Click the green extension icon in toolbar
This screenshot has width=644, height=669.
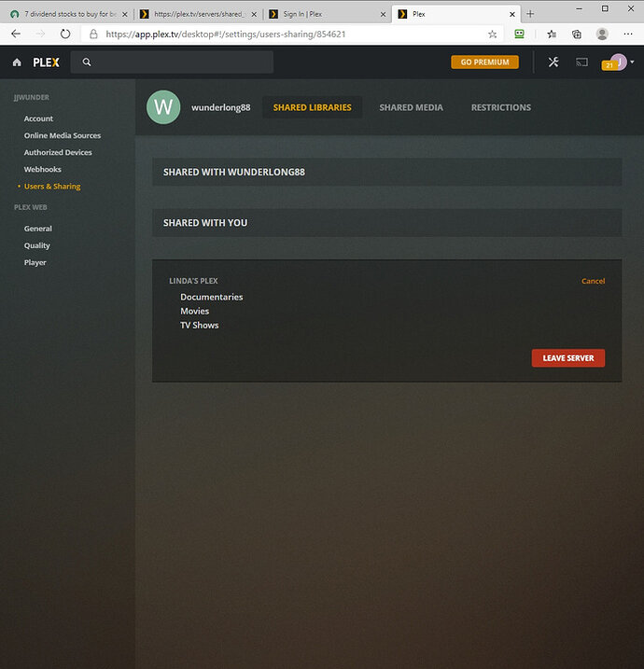coord(519,35)
